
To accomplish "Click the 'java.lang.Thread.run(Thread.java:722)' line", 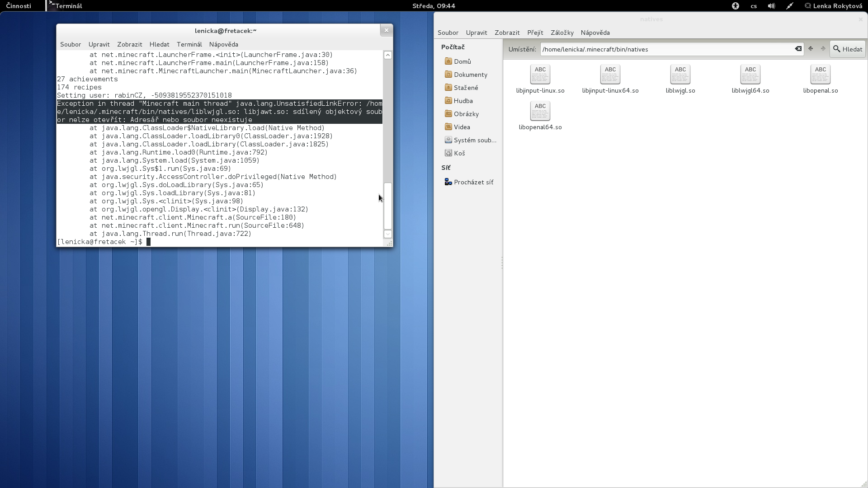I will [170, 234].
